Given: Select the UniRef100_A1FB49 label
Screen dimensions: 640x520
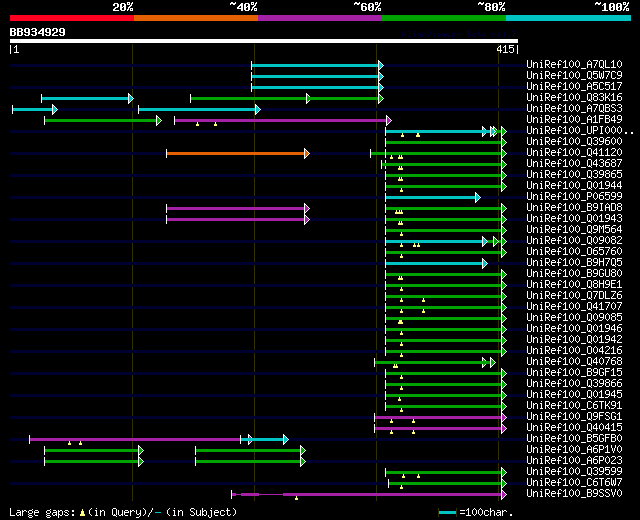Looking at the screenshot, I should coord(574,119).
